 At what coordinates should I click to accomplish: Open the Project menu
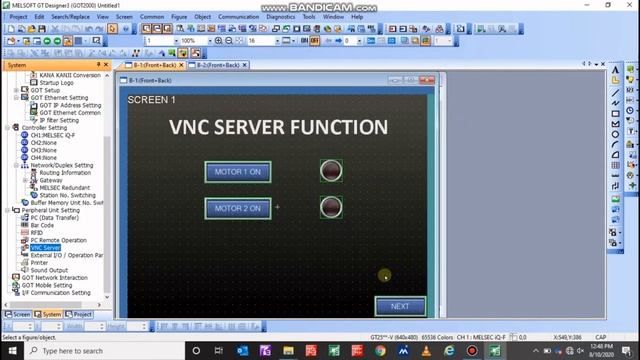18,17
